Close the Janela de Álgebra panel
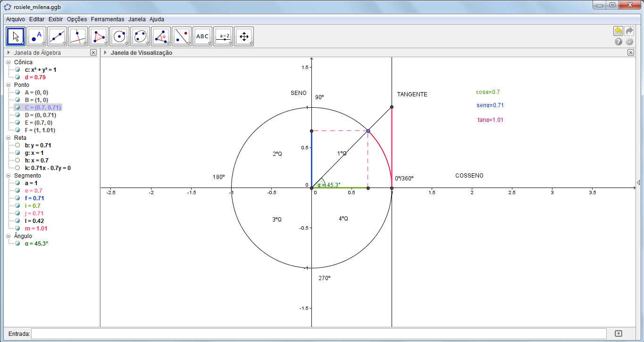This screenshot has width=644, height=342. coord(93,53)
